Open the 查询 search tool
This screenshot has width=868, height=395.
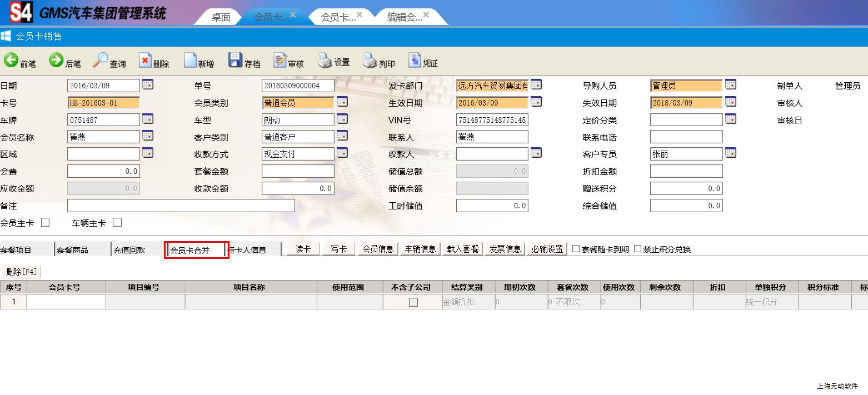pos(109,62)
